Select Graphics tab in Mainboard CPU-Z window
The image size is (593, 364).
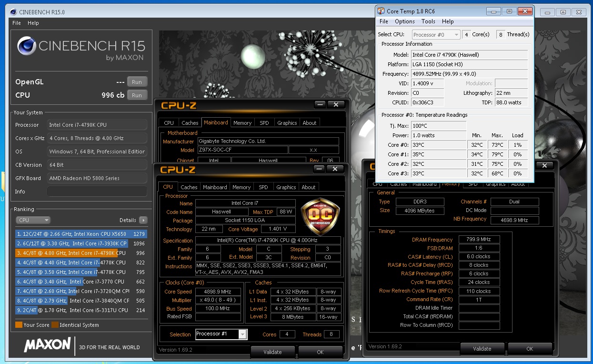[287, 123]
